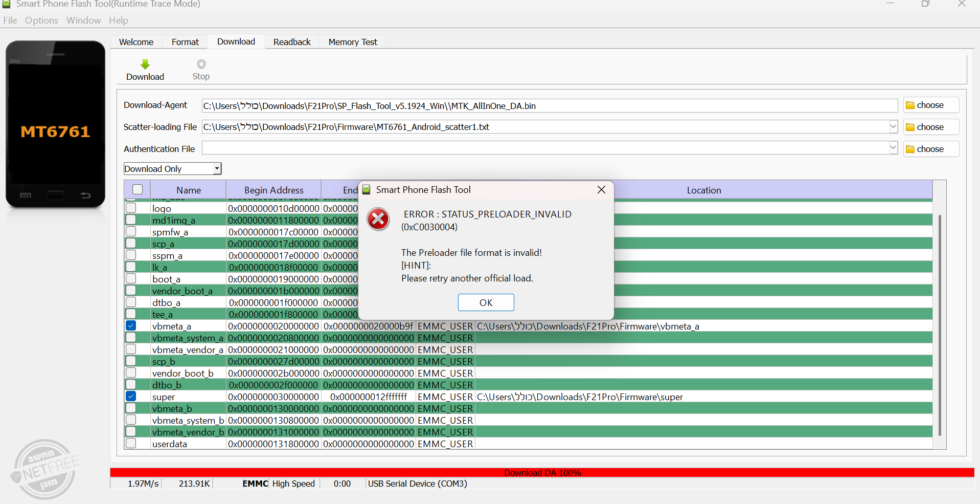Click the MT6761 phone image

[x=55, y=124]
